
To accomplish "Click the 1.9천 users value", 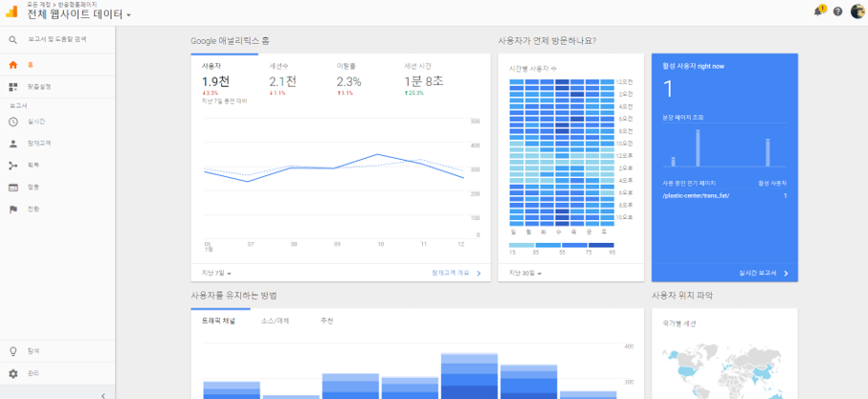I will pos(215,82).
